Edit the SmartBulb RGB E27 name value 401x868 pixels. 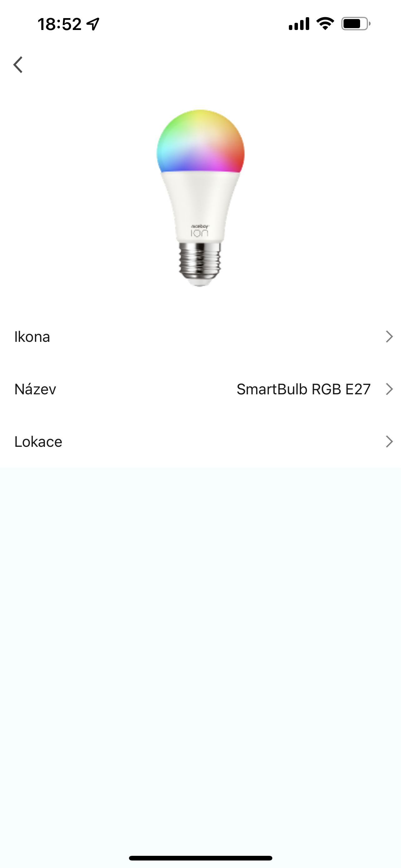303,389
